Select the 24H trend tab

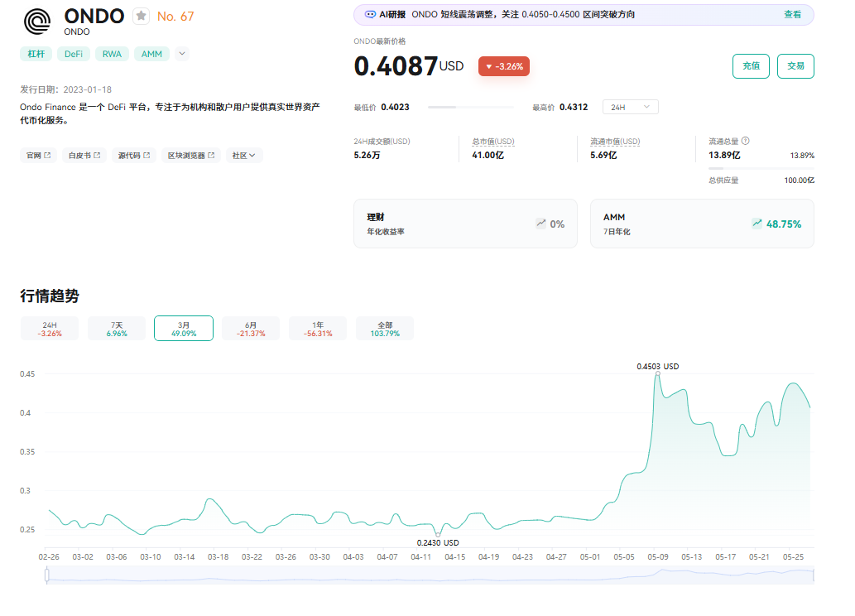(x=50, y=329)
